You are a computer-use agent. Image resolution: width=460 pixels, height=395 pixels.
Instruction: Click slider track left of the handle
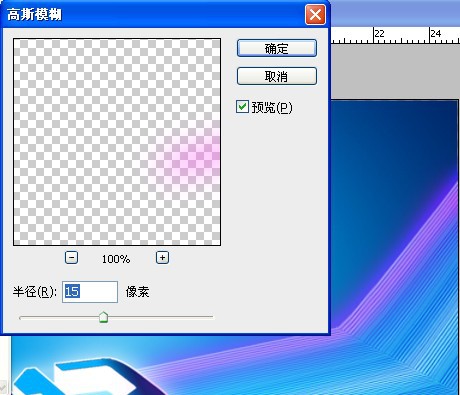click(59, 318)
